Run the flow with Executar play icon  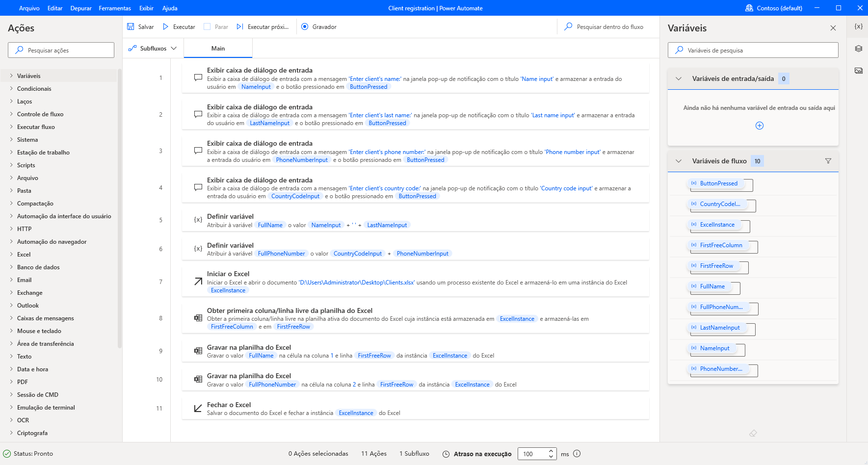[x=166, y=27]
